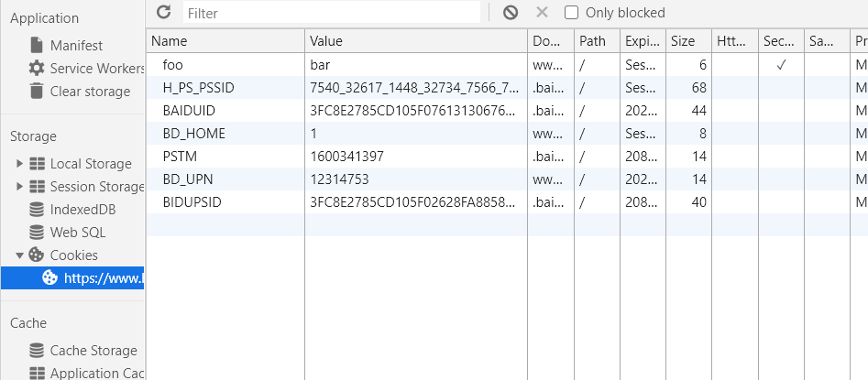868x380 pixels.
Task: Click the refresh cookies icon
Action: click(x=164, y=12)
